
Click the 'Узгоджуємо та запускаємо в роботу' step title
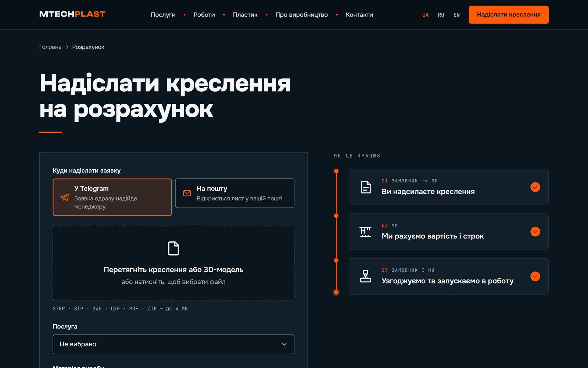[x=448, y=281]
